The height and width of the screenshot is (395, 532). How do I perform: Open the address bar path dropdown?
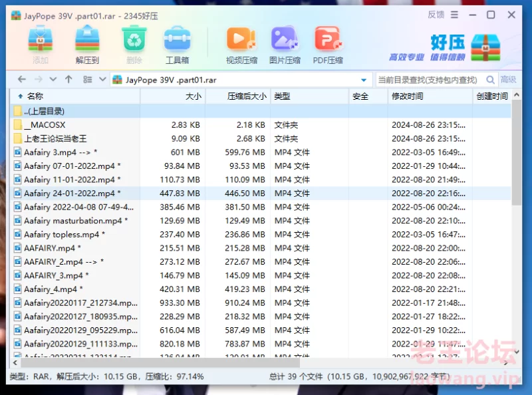click(363, 80)
